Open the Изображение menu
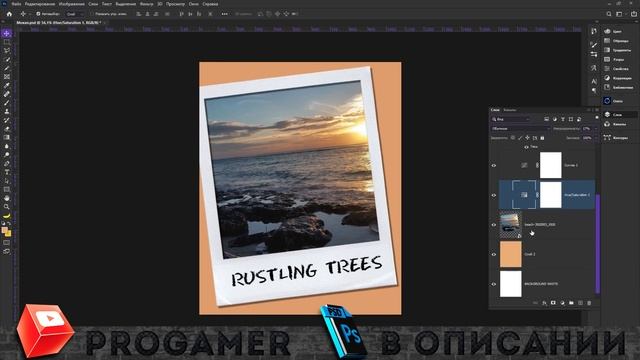640x360 pixels. [71, 4]
